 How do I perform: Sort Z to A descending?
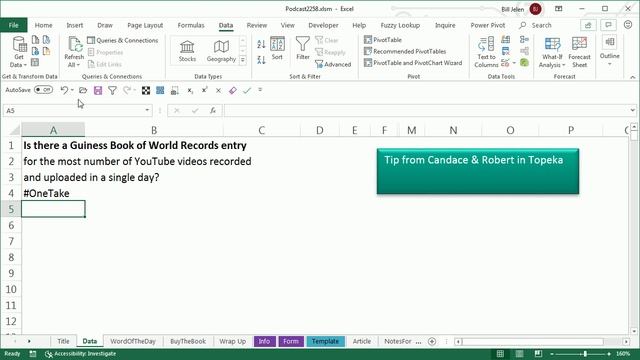click(261, 60)
